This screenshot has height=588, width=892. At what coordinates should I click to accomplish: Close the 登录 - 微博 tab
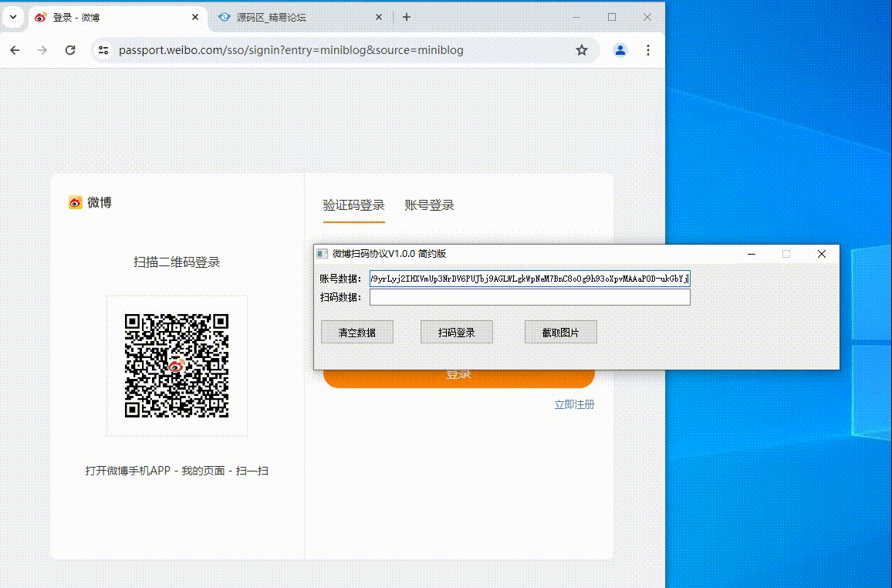pyautogui.click(x=195, y=17)
